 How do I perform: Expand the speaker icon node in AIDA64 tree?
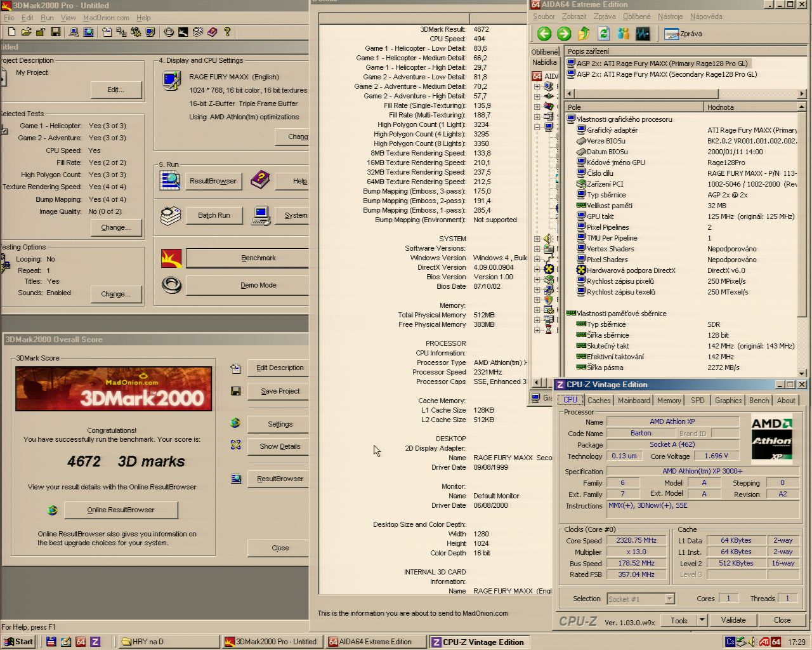[x=537, y=239]
